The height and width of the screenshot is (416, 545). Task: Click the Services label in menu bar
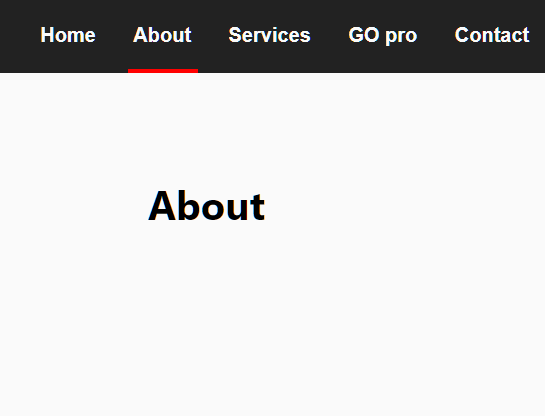click(269, 35)
